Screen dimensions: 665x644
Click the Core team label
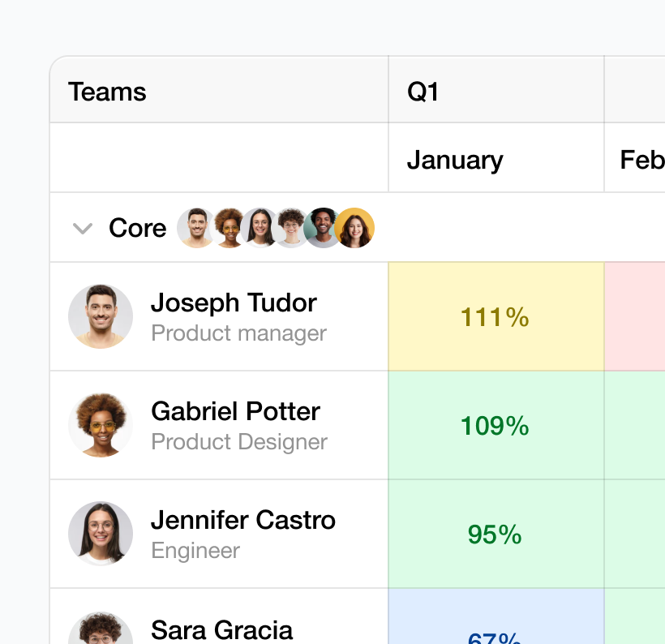(137, 229)
